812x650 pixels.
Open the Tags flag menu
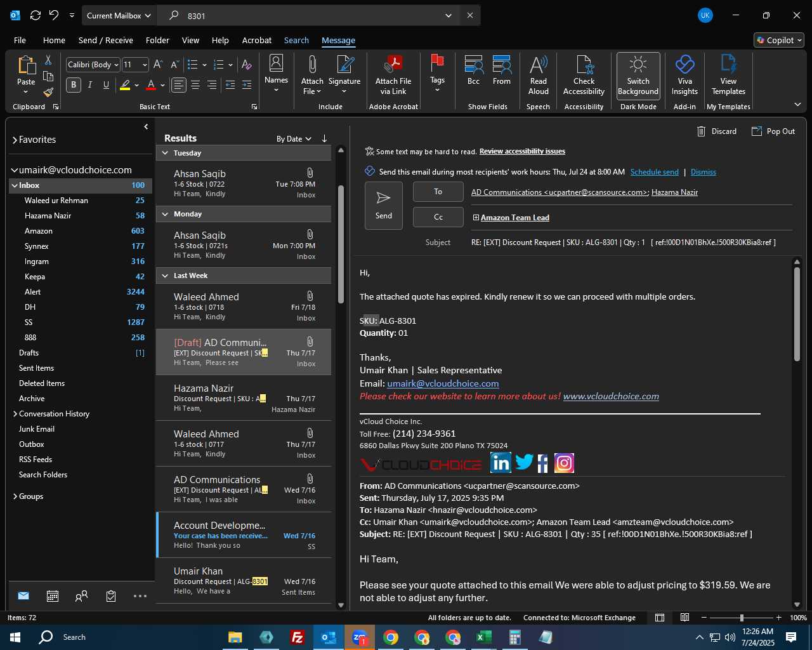[437, 74]
